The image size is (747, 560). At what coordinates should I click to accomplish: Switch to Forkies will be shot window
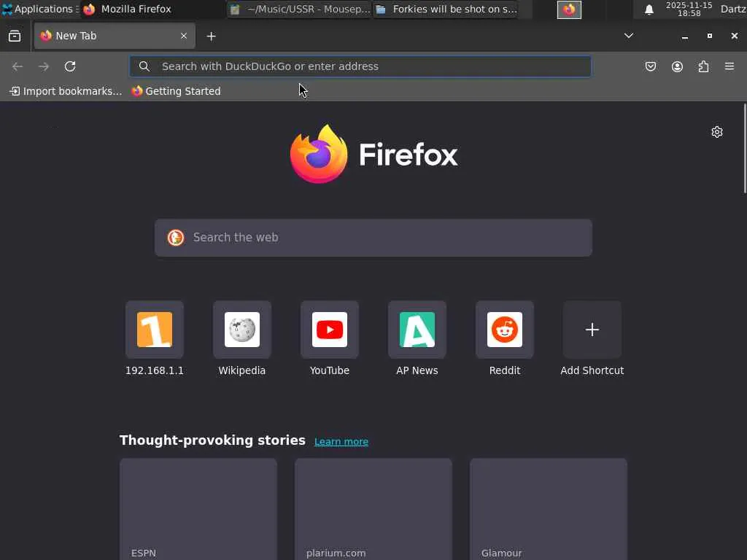click(x=446, y=9)
